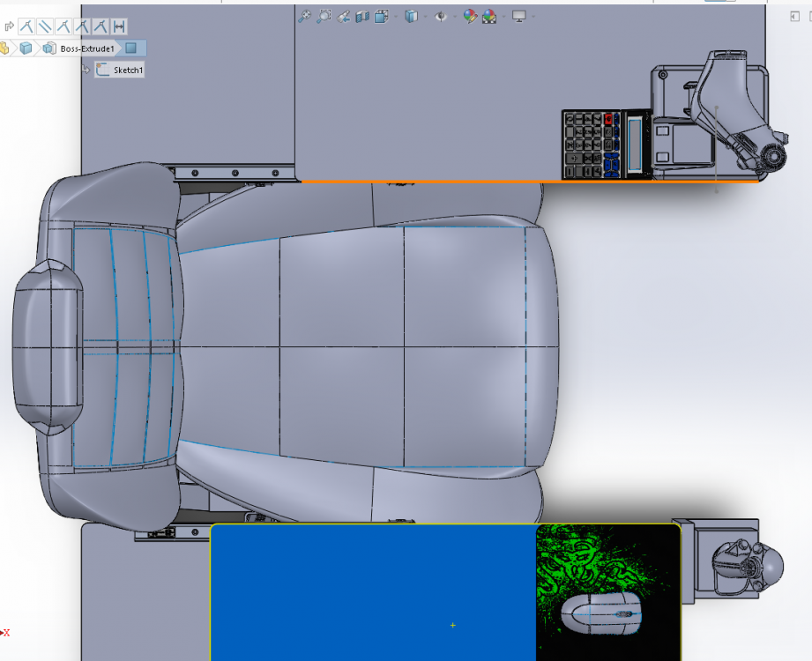Click the Zoom to Fit icon
The image size is (812, 661).
coord(304,15)
